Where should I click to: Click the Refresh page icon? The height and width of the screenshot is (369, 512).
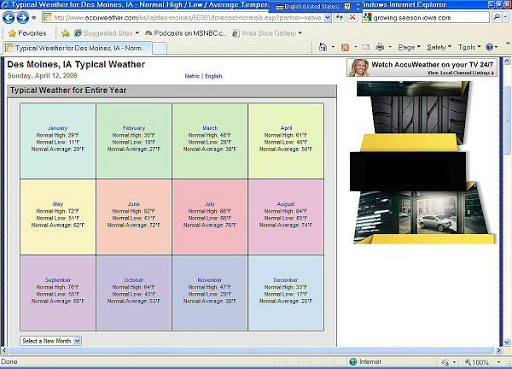point(340,17)
